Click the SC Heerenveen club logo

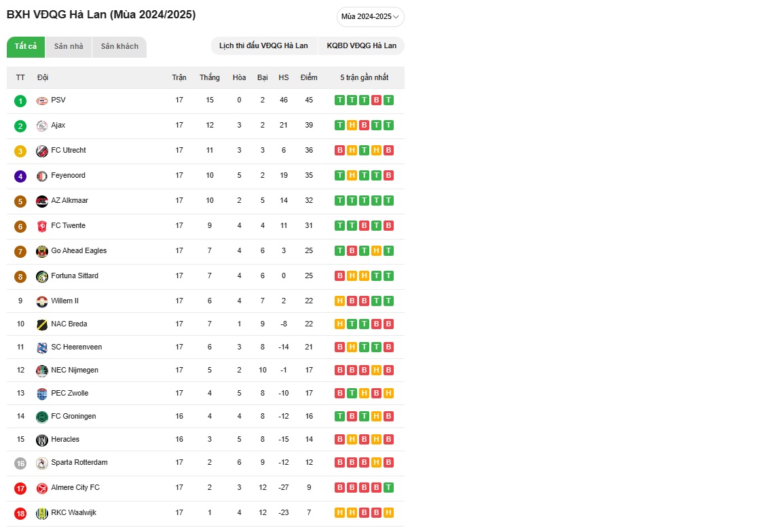42,347
